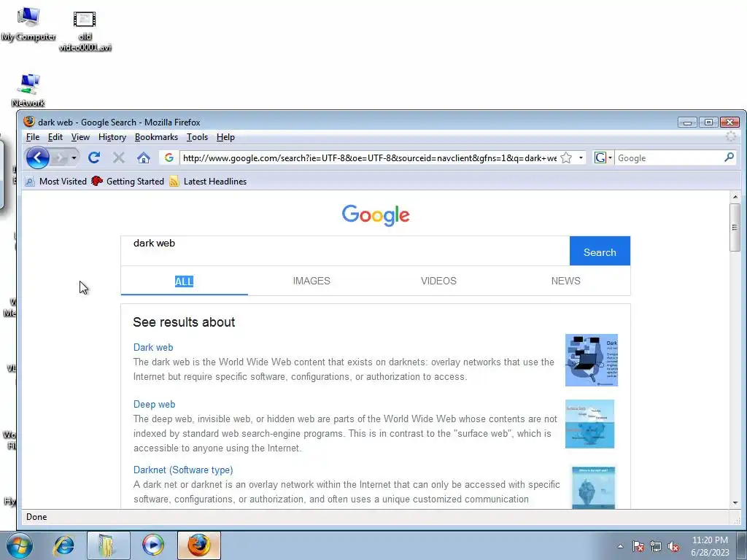Click the Firefox taskbar button

click(198, 545)
